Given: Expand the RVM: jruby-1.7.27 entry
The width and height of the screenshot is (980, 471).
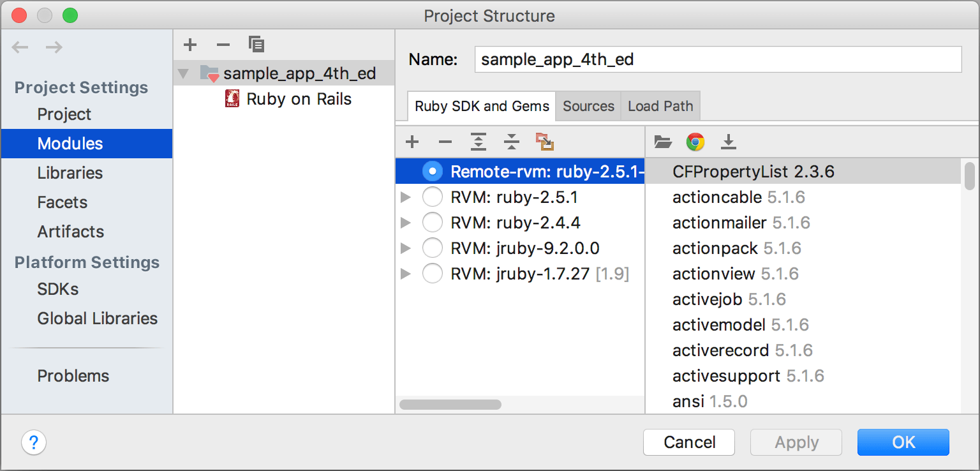Looking at the screenshot, I should [406, 274].
